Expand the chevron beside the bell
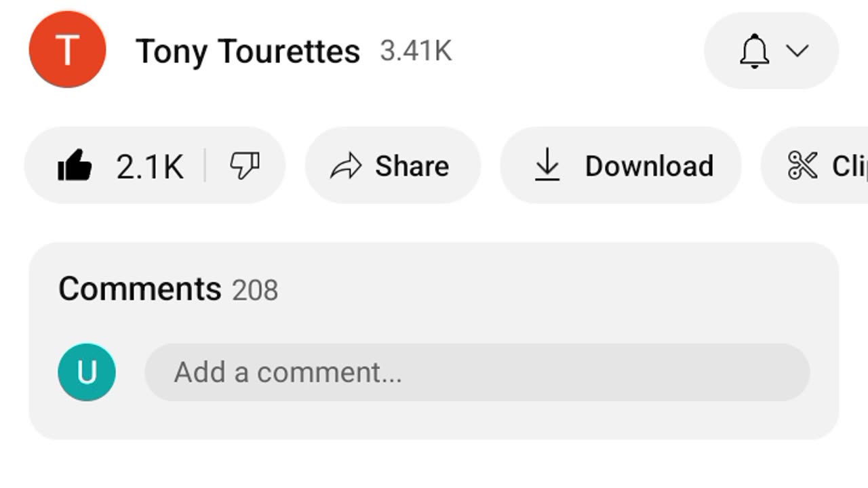 coord(797,51)
